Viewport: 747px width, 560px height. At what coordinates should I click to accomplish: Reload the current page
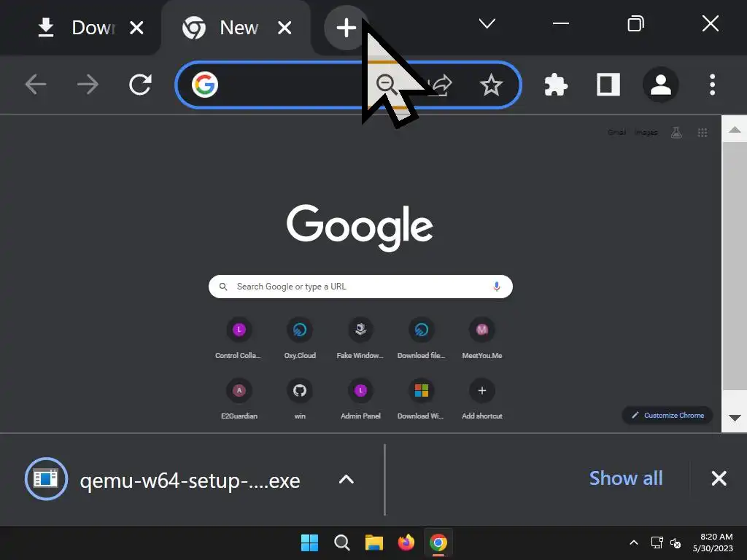140,85
